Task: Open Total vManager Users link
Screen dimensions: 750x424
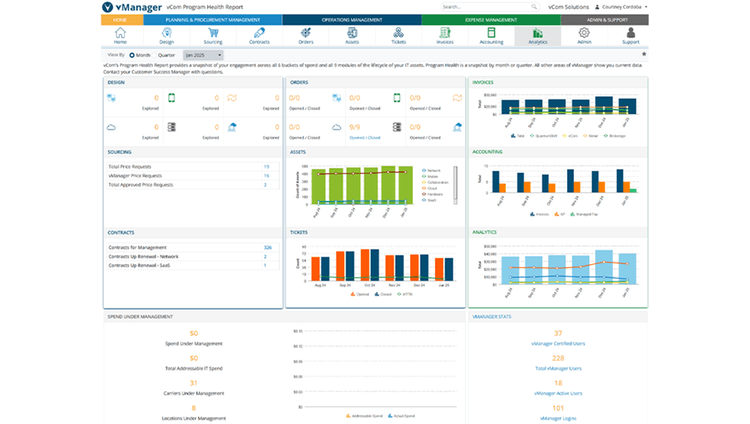Action: [x=558, y=368]
